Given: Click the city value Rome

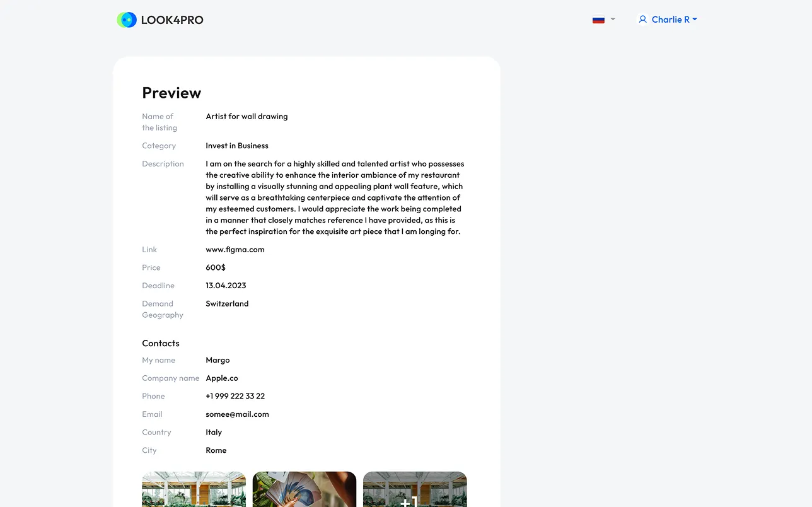Looking at the screenshot, I should pos(216,450).
